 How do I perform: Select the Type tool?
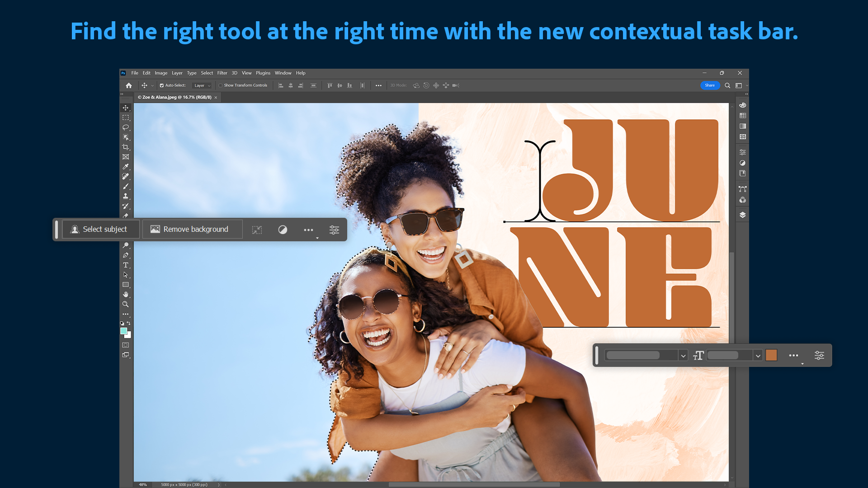point(126,265)
